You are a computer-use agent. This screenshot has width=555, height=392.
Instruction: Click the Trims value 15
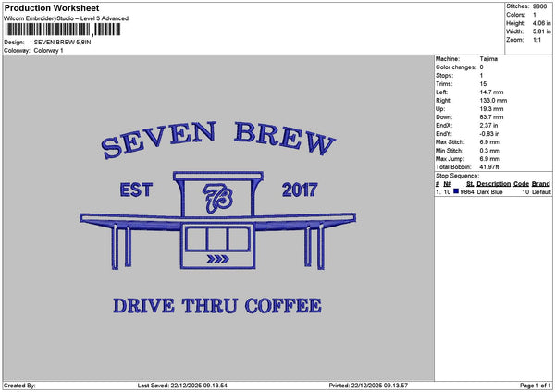pos(483,84)
